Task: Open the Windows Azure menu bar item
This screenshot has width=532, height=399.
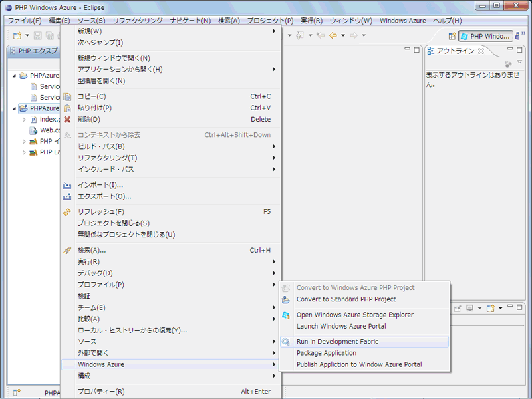Action: [x=403, y=21]
